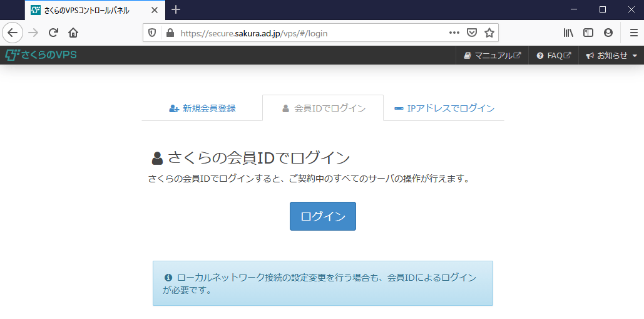Open a new tab with the plus icon
Viewport: 644px width, 319px height.
(x=176, y=9)
